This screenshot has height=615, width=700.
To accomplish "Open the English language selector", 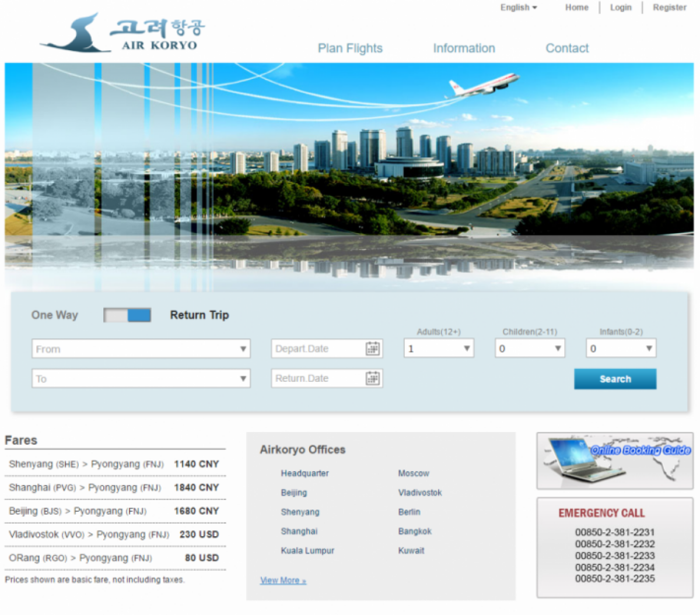I will 518,8.
